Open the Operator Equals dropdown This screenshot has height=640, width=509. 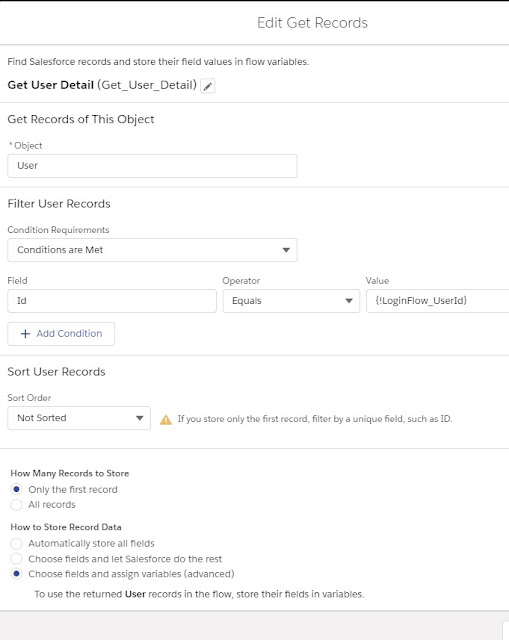tap(291, 301)
